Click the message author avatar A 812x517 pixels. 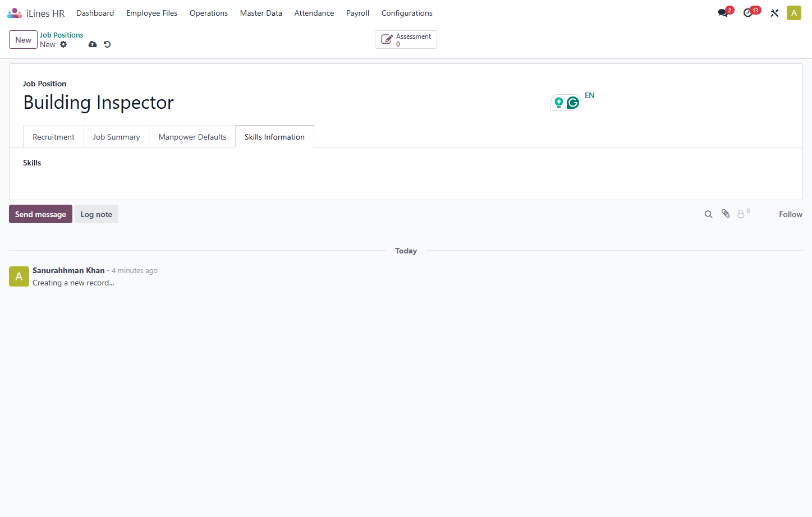(19, 276)
